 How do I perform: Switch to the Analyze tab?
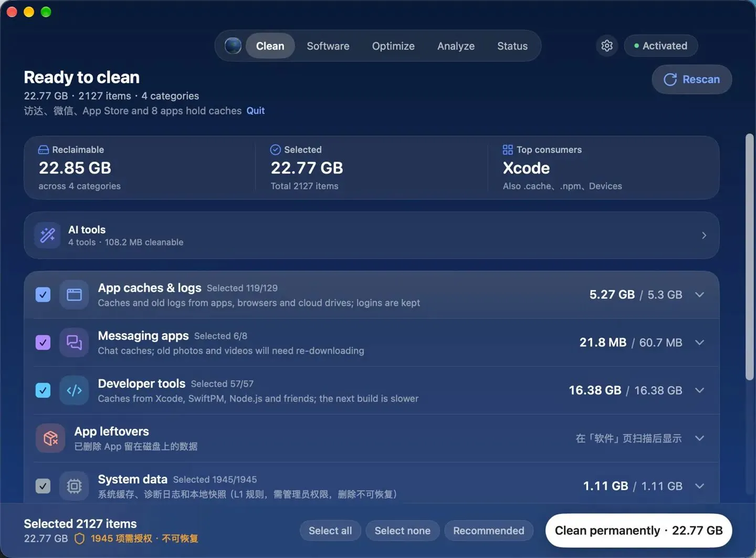[x=456, y=46]
